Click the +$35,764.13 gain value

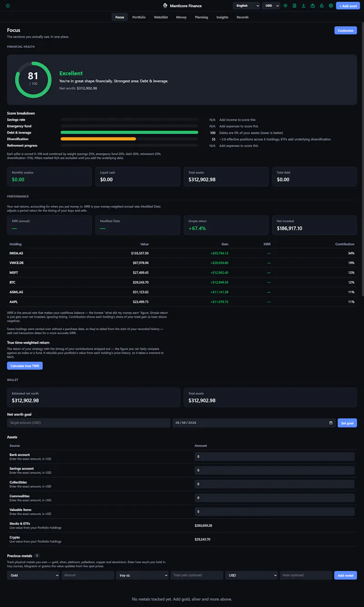[x=219, y=253]
